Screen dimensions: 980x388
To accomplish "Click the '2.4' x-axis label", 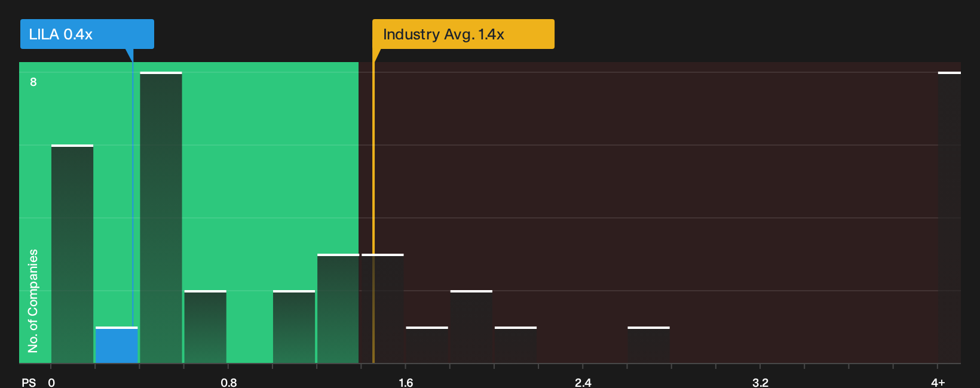I will point(583,382).
